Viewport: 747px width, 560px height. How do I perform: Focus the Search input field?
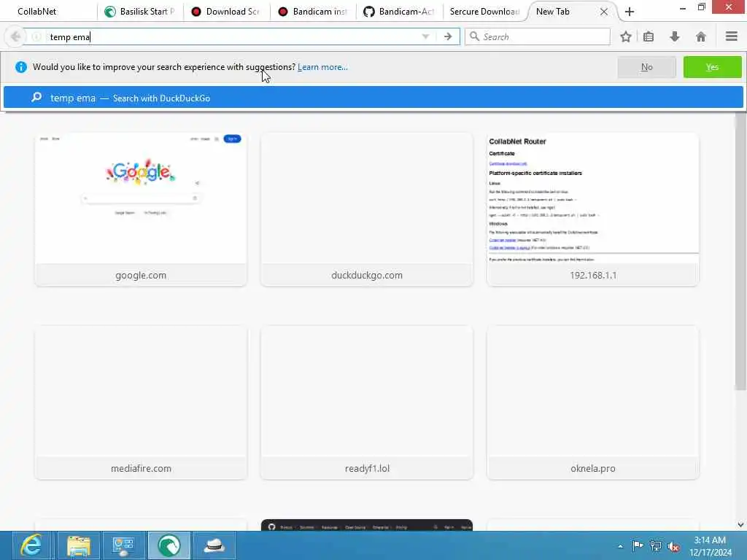(538, 36)
